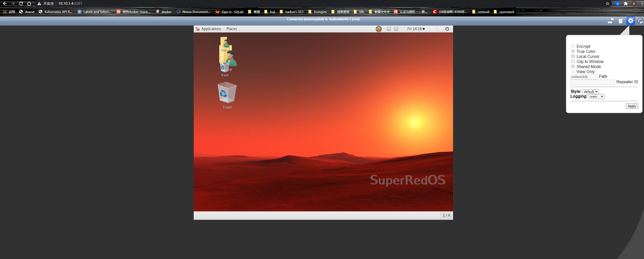Click the Num Lock '1' keyboard indicator

[x=389, y=29]
